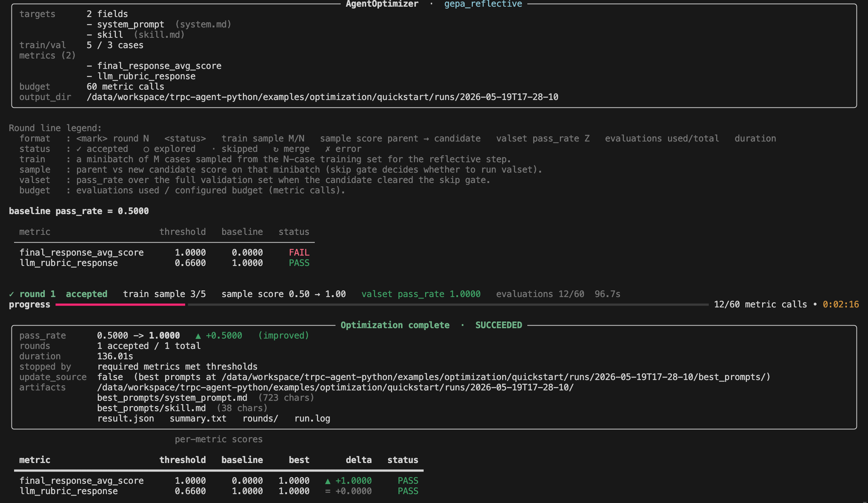Click 'valset pass_rate 1.0000' on round line

tap(421, 294)
